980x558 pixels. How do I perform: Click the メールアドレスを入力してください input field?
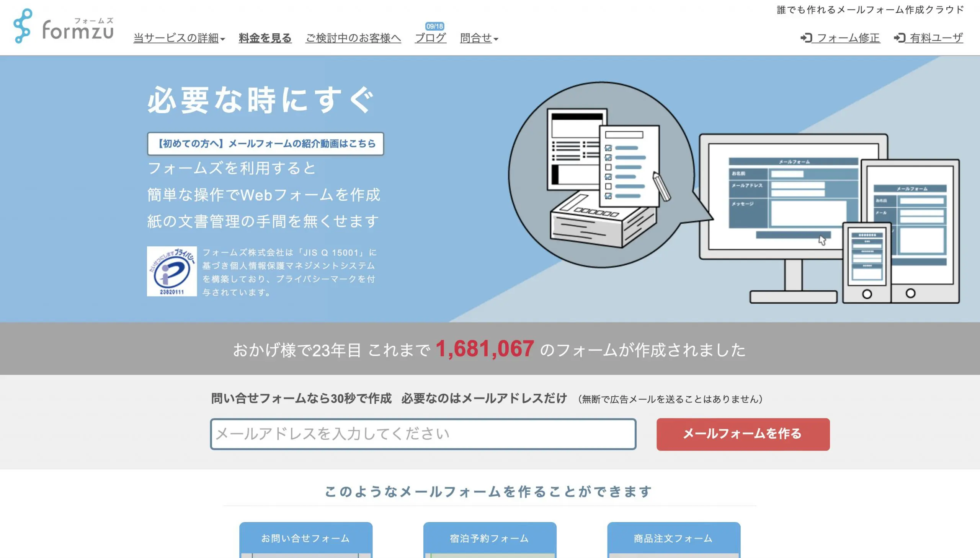[x=423, y=434]
